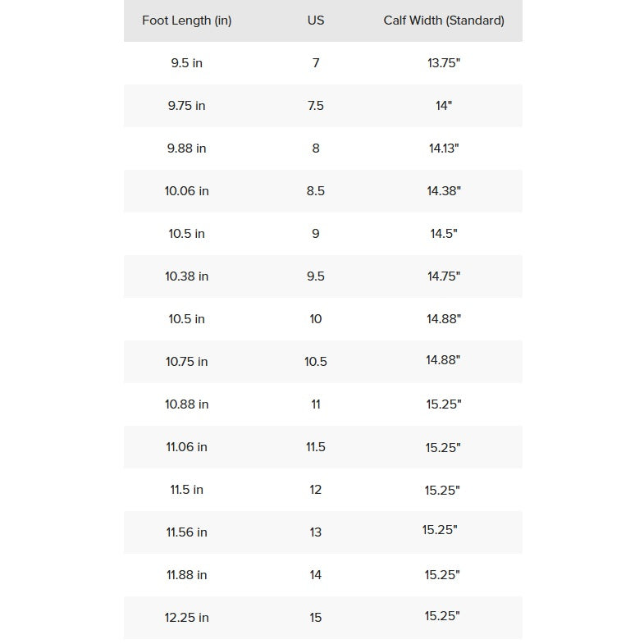Click the Calf Width (Standard) column header
The image size is (644, 644).
tap(444, 21)
